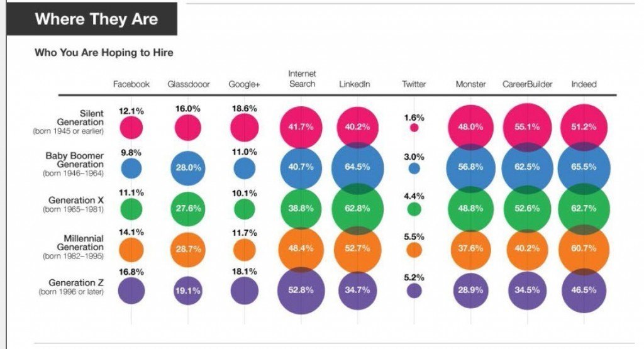
Task: Select the tiny pink Twitter 1.6% dot
Action: (414, 128)
